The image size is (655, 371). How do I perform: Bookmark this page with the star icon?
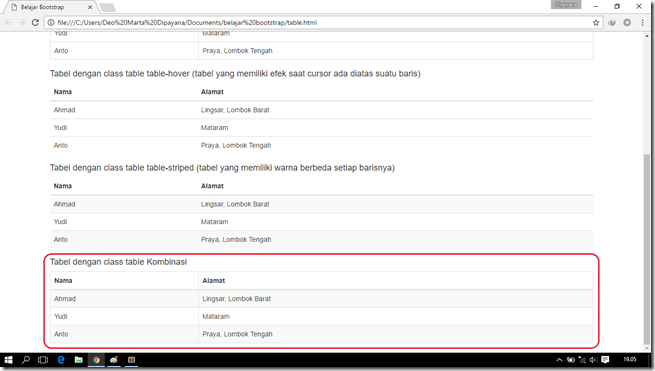596,23
